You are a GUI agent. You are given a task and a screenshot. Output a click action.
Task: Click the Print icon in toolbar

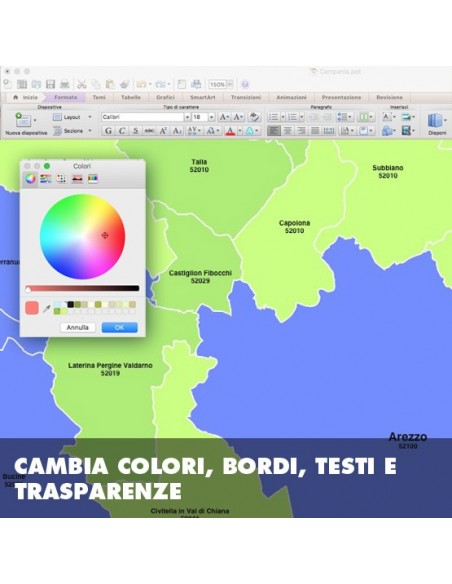click(x=65, y=84)
